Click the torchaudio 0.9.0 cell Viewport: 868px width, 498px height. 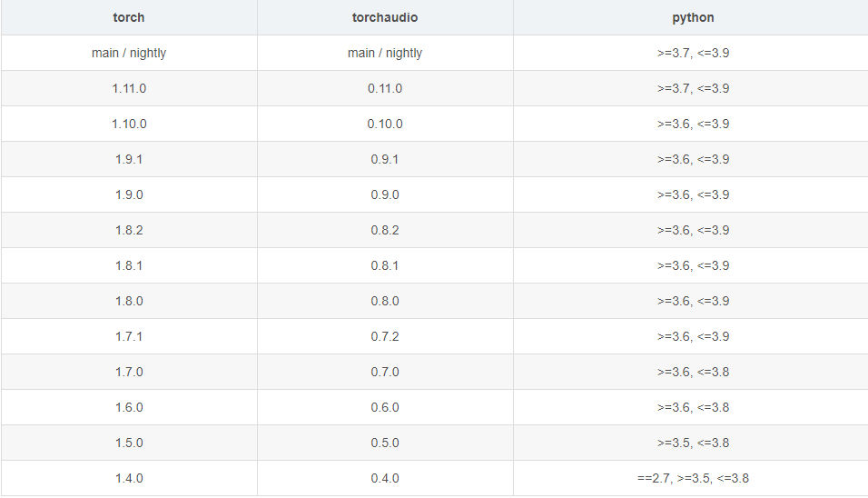[385, 195]
